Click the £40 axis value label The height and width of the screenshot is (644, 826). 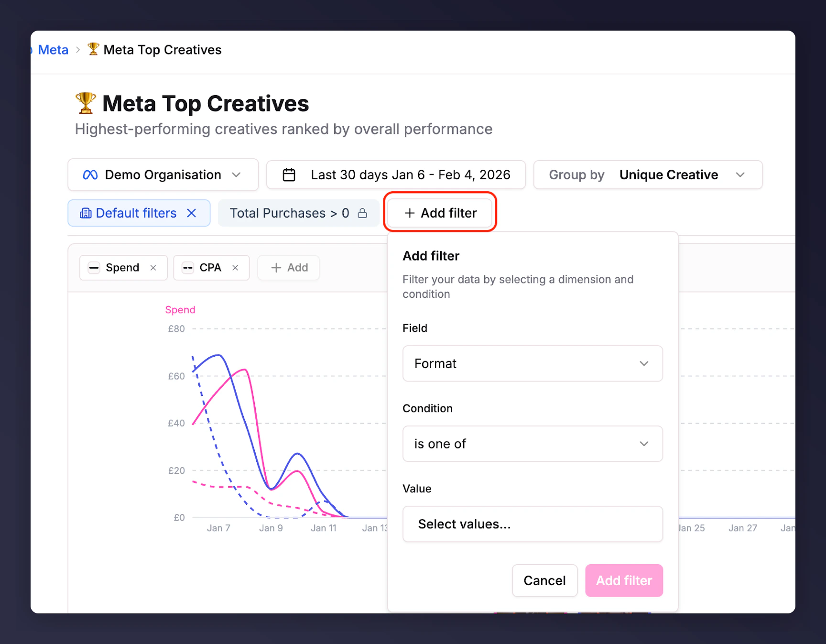pyautogui.click(x=176, y=423)
